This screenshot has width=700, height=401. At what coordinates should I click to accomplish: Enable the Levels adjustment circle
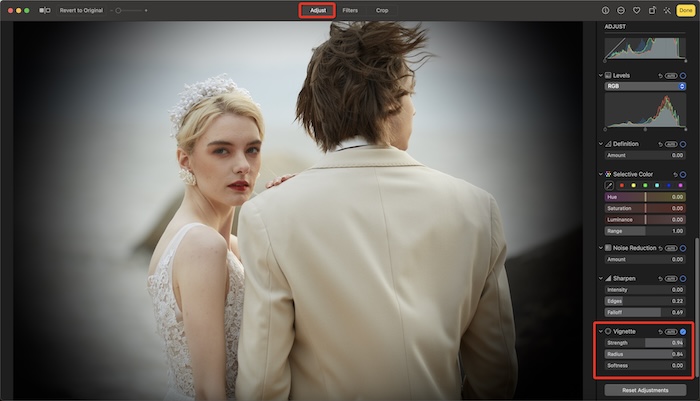tap(683, 76)
